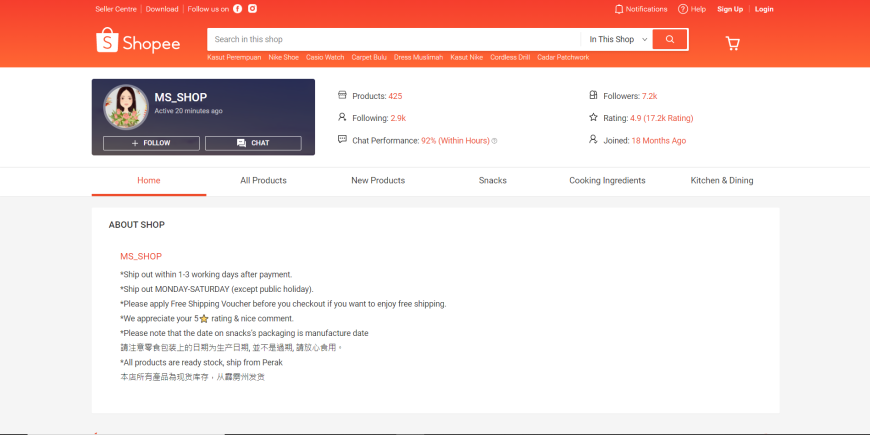
Task: Click the Chat Performance speech bubble icon
Action: click(342, 140)
